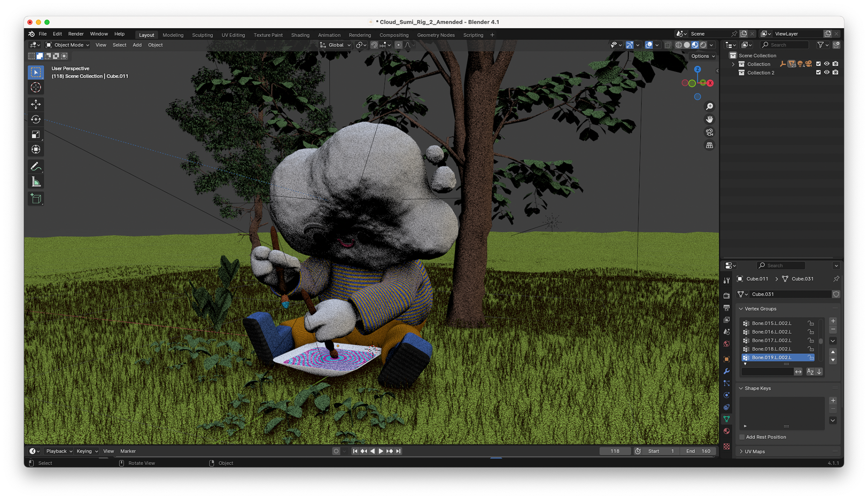Screen dimensions: 868x499
Task: Open the Render properties tab
Action: (726, 295)
